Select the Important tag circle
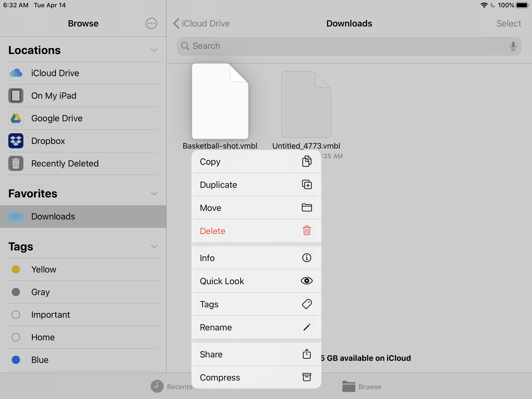The width and height of the screenshot is (532, 399). point(16,315)
